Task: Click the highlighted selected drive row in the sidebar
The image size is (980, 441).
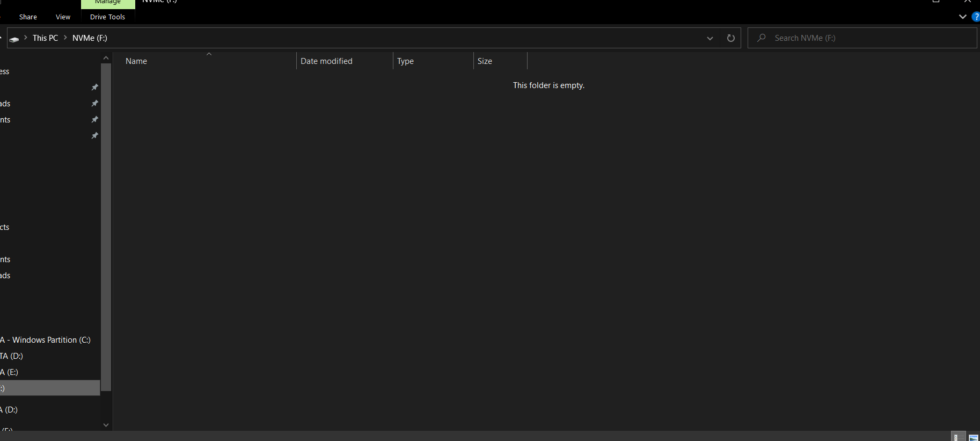Action: (50, 388)
